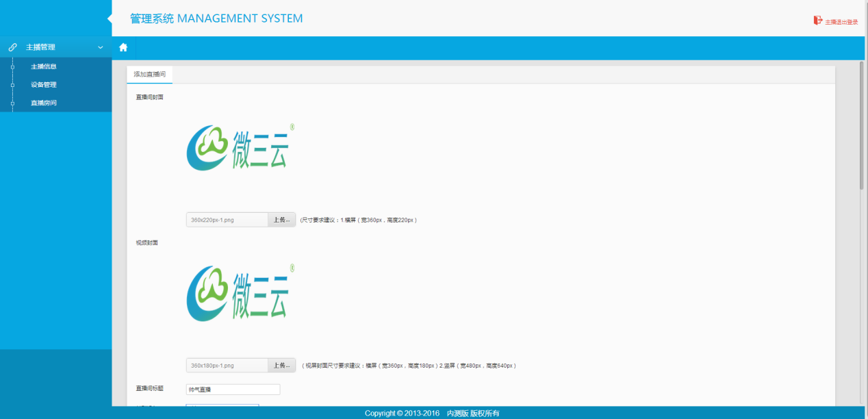Open the 直播房间 sidebar entry
Image resolution: width=868 pixels, height=419 pixels.
(x=43, y=103)
